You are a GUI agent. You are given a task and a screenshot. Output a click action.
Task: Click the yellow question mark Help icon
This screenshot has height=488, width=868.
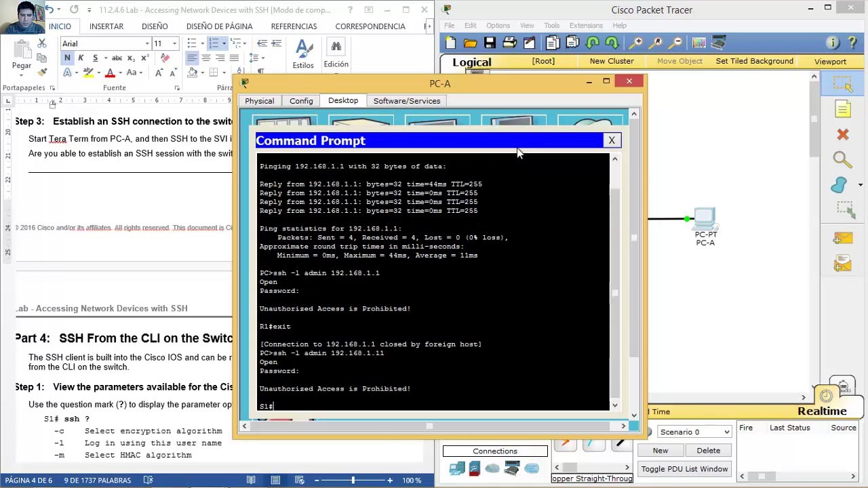point(852,43)
